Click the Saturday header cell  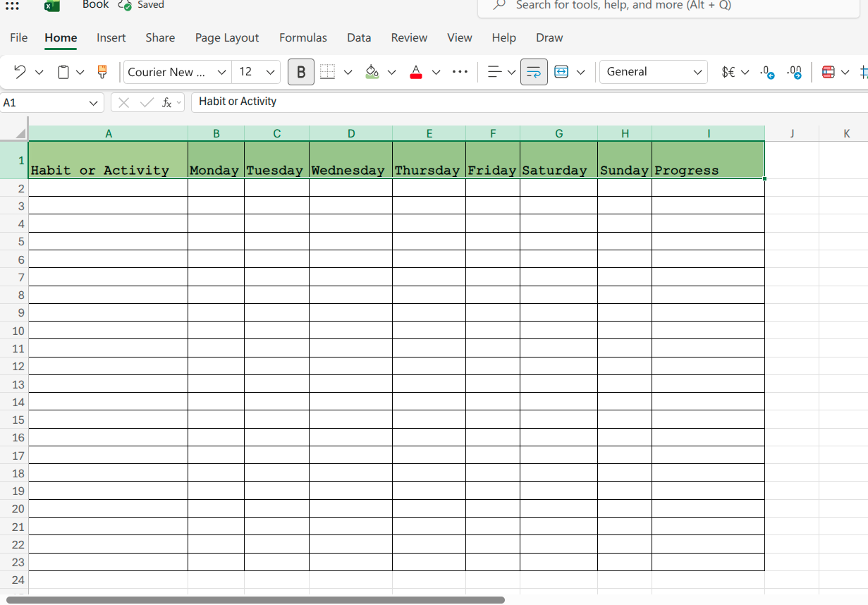(x=558, y=160)
